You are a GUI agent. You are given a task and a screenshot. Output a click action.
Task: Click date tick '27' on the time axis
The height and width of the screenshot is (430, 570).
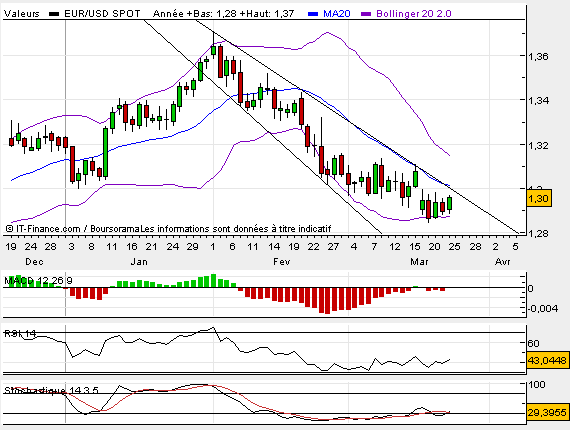pyautogui.click(x=333, y=247)
